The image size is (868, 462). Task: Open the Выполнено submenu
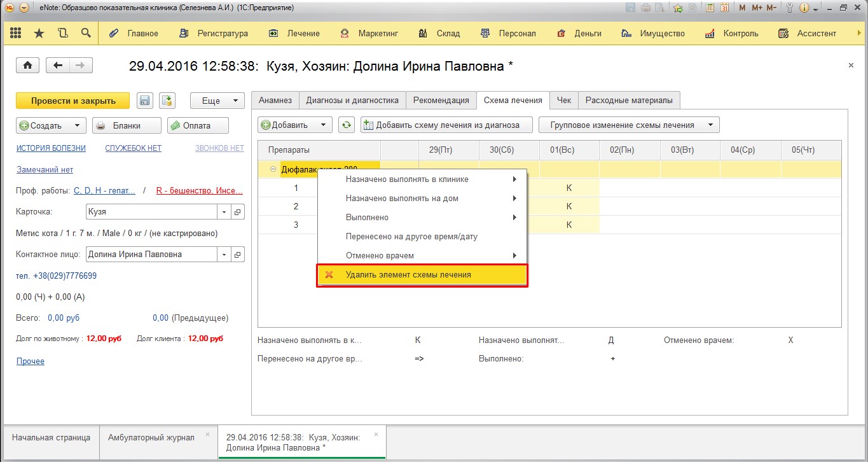point(422,218)
